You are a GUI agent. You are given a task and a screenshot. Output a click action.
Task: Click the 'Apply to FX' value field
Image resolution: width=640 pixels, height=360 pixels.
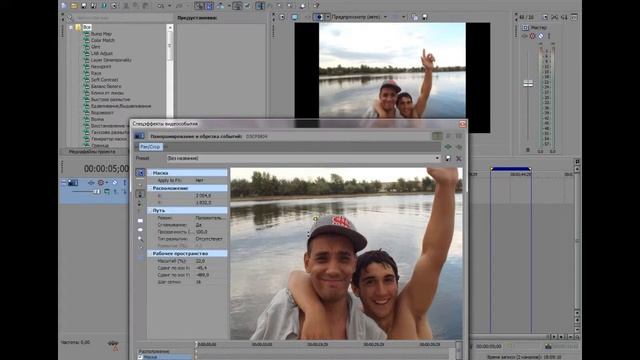[210, 180]
